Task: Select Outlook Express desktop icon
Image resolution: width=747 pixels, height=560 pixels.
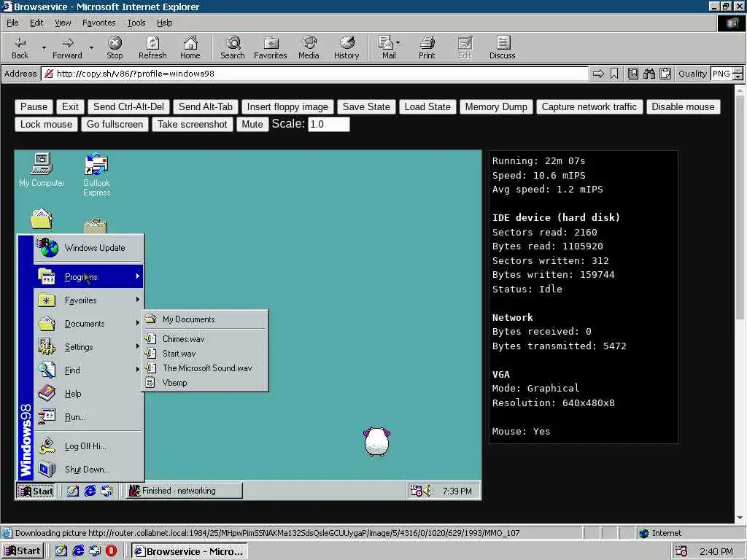Action: [97, 174]
